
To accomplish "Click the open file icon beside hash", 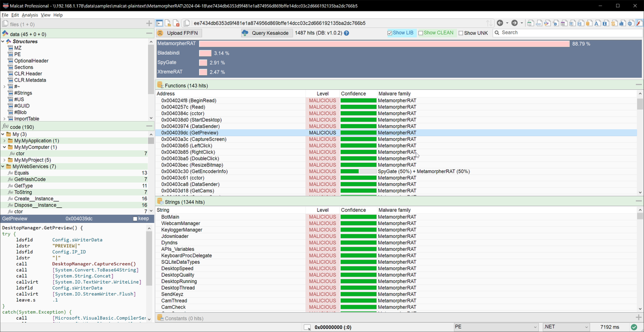I will (168, 23).
